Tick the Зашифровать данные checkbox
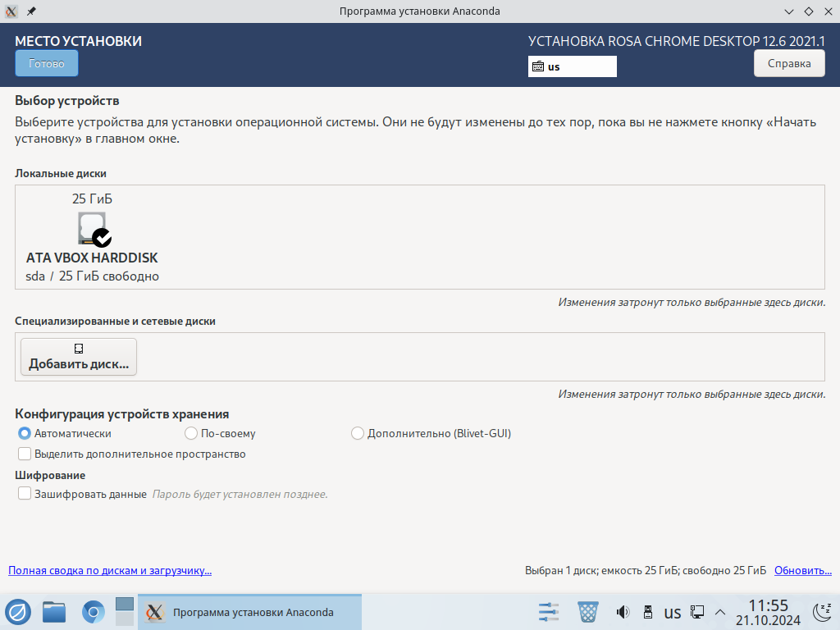This screenshot has width=840, height=630. pyautogui.click(x=25, y=494)
